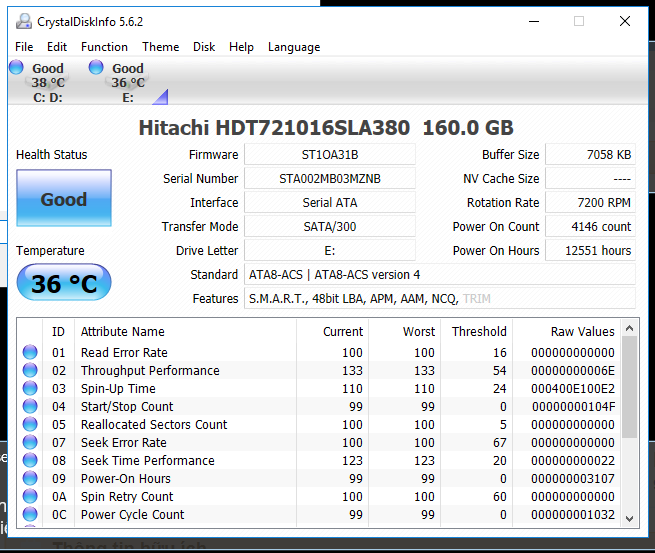Click status orb for Seek Time Performance
655x553 pixels.
[x=30, y=460]
